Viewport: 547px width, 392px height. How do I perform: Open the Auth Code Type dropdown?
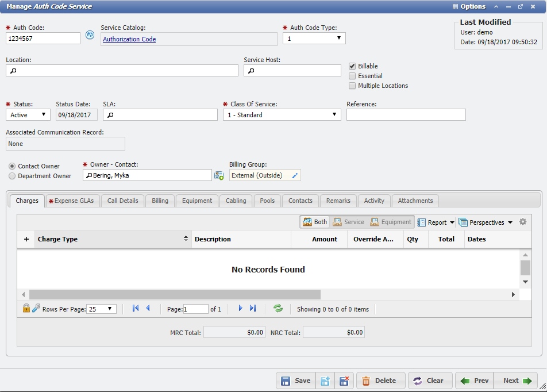(314, 39)
